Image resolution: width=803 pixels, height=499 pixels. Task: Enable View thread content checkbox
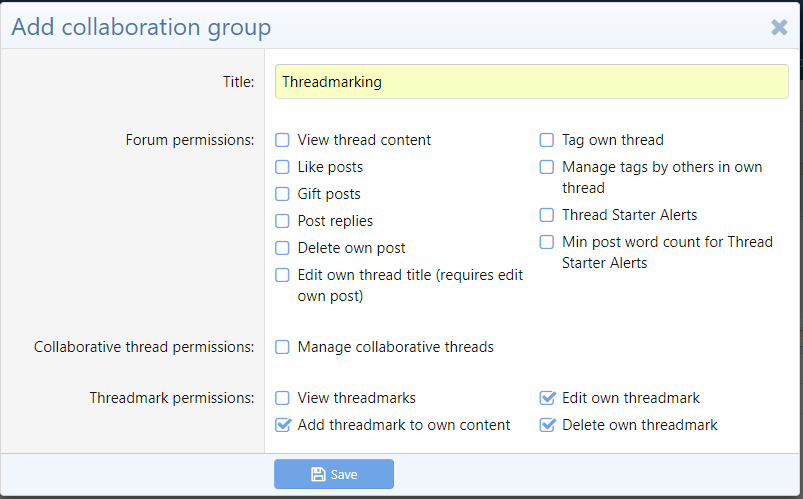click(x=283, y=140)
